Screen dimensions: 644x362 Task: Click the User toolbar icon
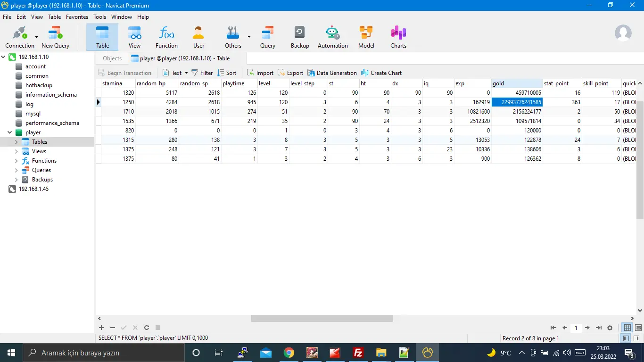click(198, 37)
